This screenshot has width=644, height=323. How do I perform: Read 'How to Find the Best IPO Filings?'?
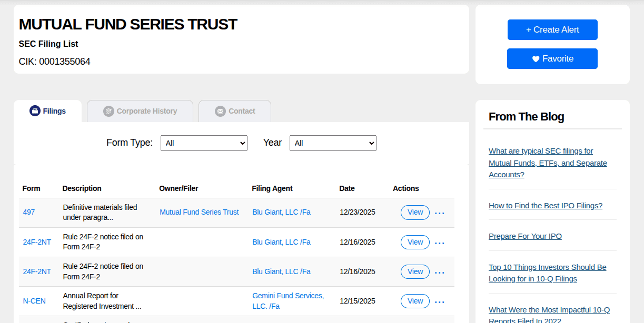(545, 206)
